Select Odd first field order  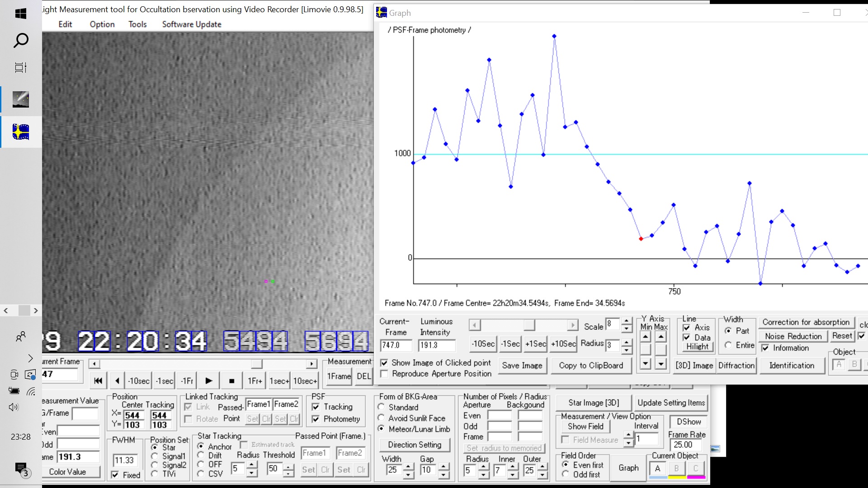(x=566, y=474)
